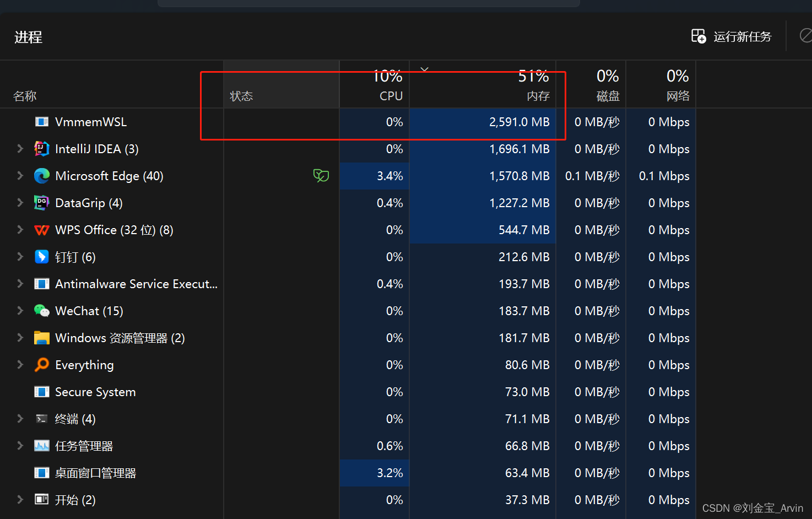Click the 0.1 Mbps network value
Image resolution: width=812 pixels, height=519 pixels.
(x=664, y=176)
